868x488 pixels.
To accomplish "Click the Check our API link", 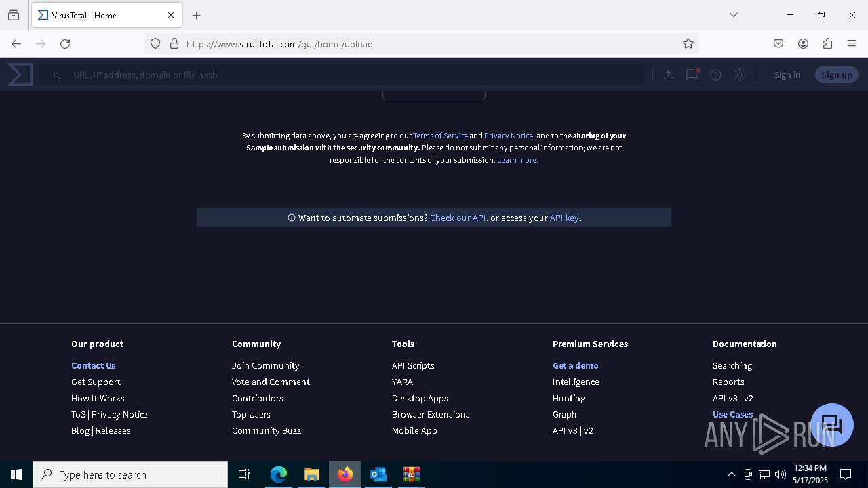I will coord(458,218).
